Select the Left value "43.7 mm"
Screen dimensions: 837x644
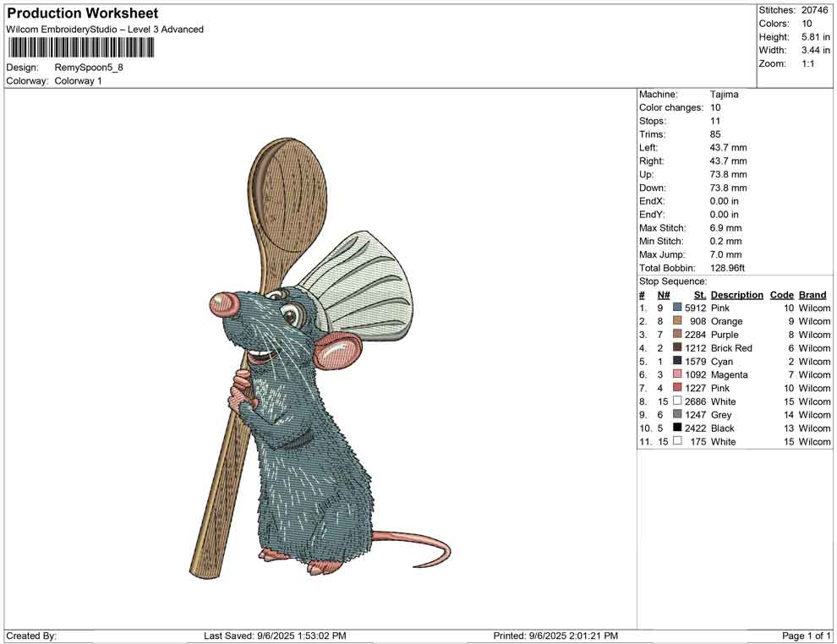coord(729,148)
